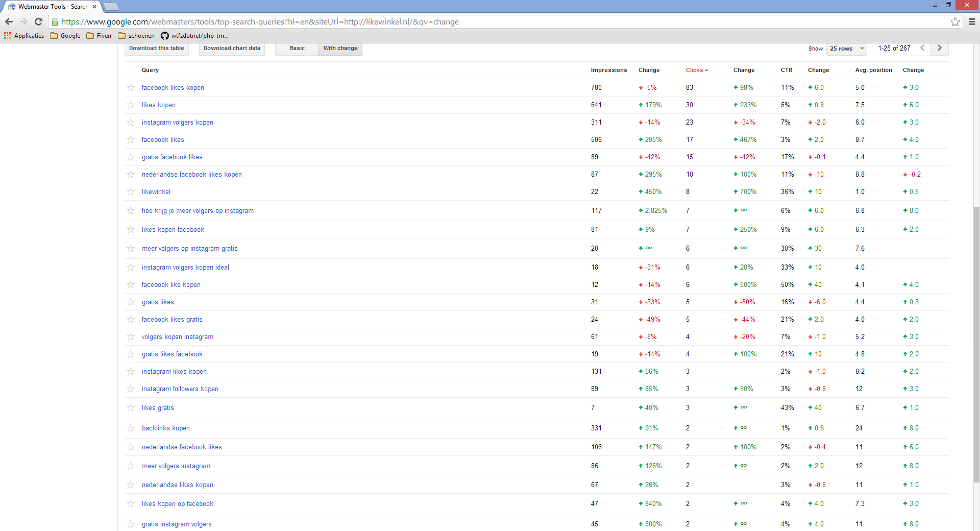Open the 'facebook likes kopen' query link
The image size is (980, 531).
point(173,88)
